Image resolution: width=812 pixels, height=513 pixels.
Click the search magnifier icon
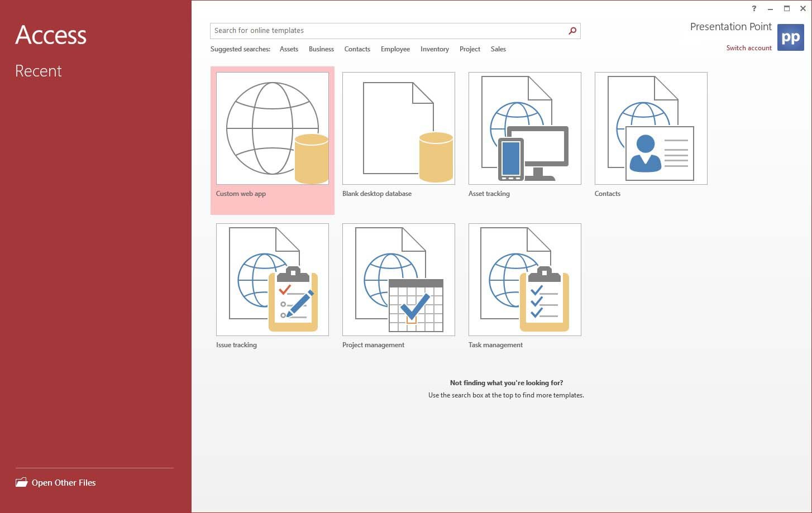572,31
